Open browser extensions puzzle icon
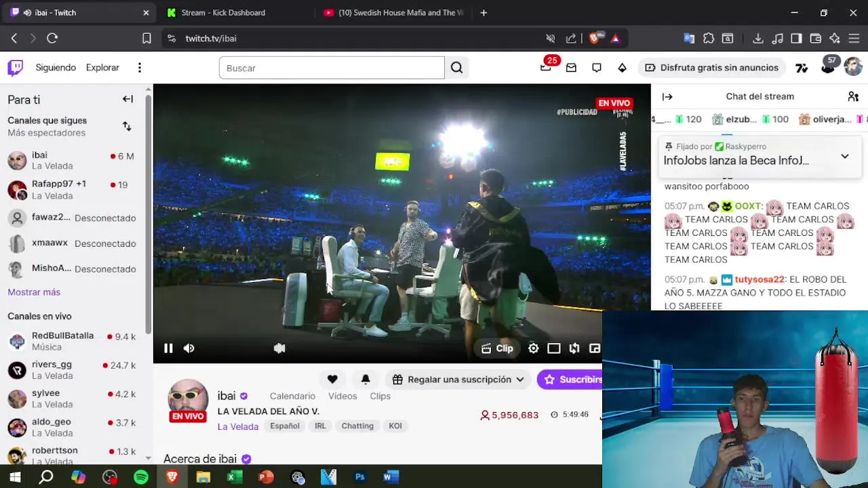This screenshot has height=488, width=868. 709,39
